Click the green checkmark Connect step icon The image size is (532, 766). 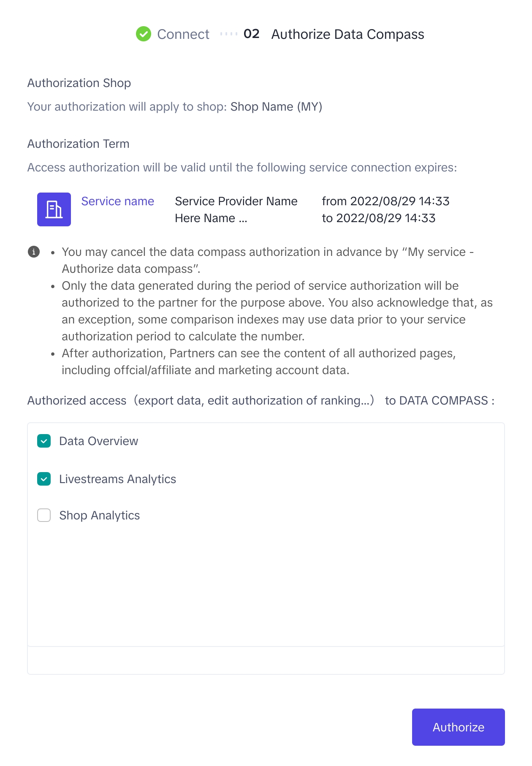pyautogui.click(x=144, y=34)
